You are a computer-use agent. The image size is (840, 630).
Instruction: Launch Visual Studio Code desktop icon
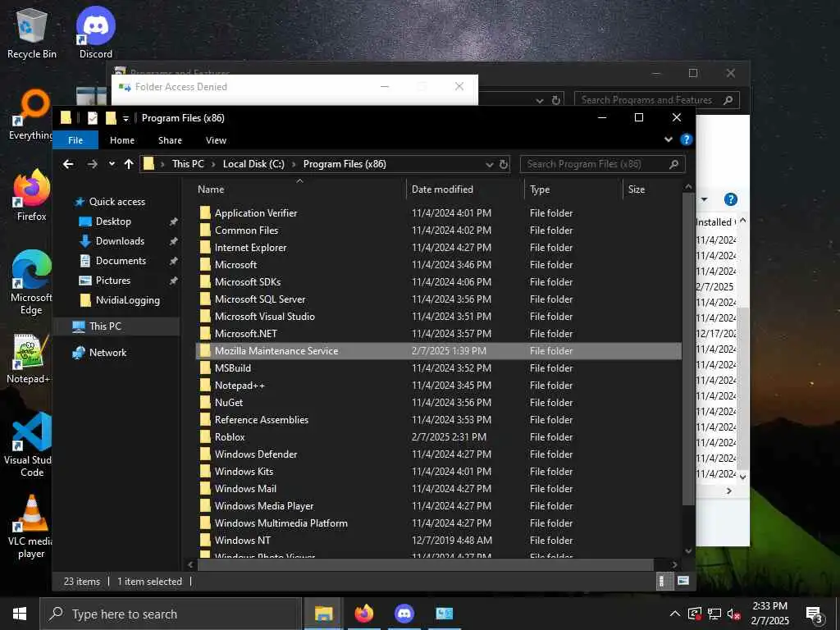click(30, 445)
